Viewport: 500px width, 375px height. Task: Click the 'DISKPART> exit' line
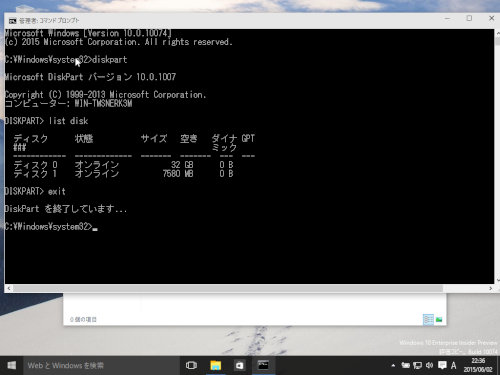point(35,191)
